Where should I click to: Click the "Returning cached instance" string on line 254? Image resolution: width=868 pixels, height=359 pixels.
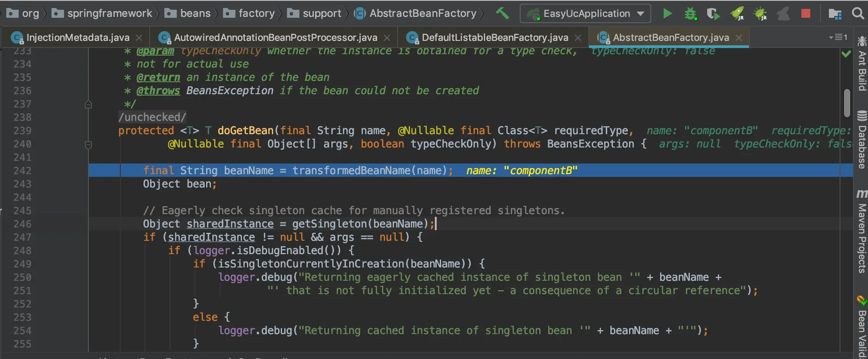coord(444,331)
